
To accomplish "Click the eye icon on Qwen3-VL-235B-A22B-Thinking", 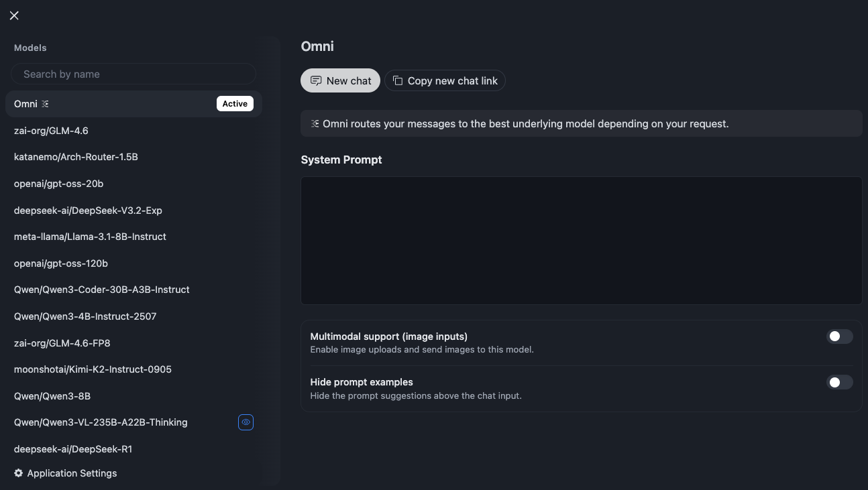I will coord(246,422).
